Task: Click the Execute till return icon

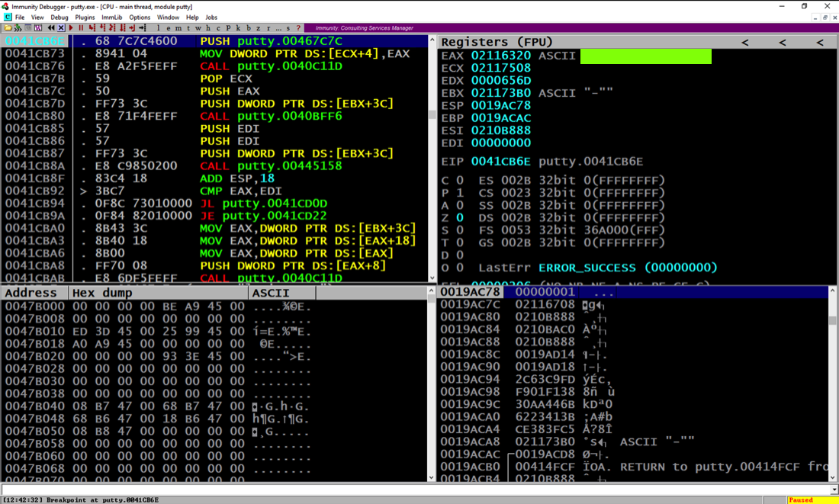Action: pyautogui.click(x=132, y=28)
